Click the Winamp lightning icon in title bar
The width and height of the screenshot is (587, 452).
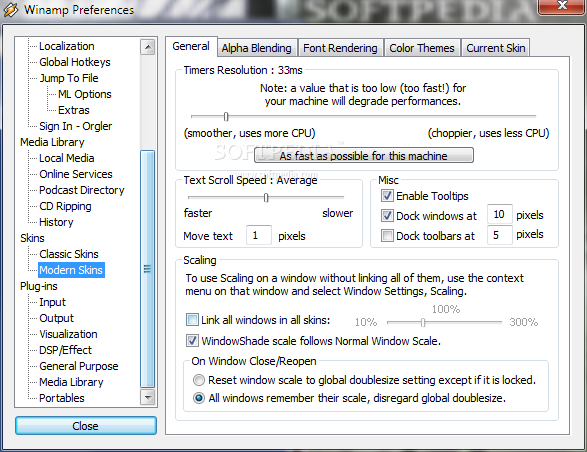click(10, 10)
